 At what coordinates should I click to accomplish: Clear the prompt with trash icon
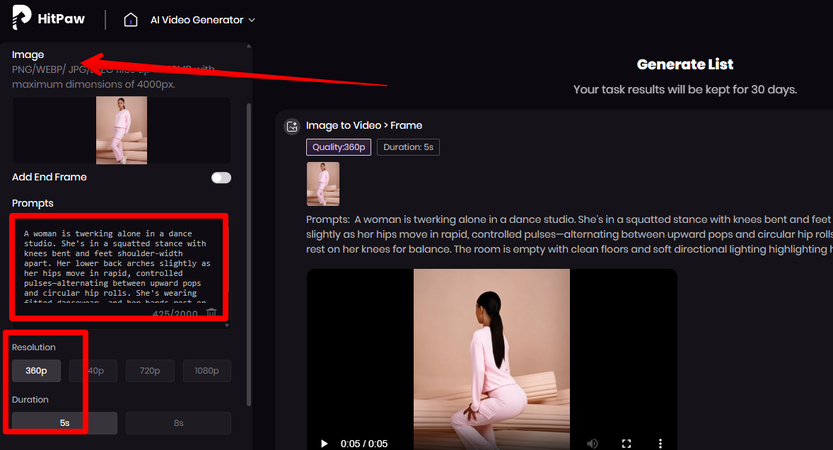pyautogui.click(x=211, y=312)
